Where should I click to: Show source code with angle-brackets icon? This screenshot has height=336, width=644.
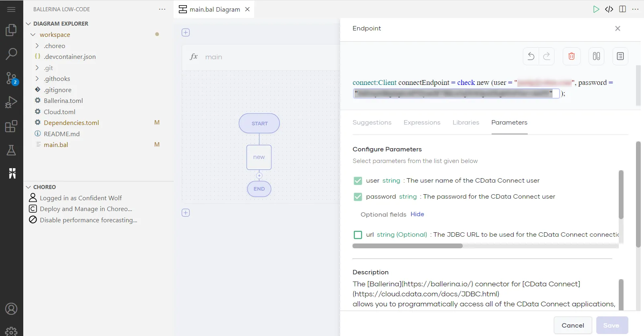(609, 9)
